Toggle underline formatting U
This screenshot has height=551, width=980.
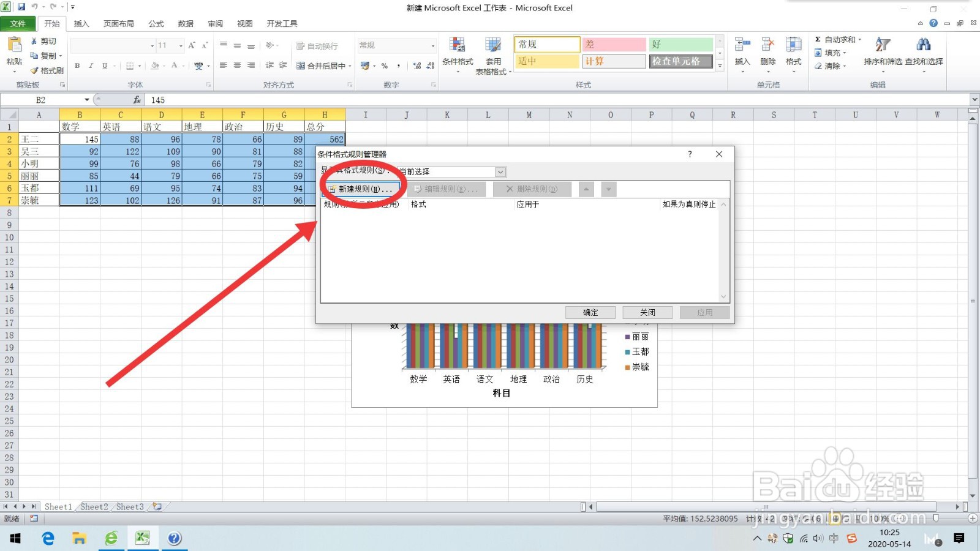coord(105,66)
